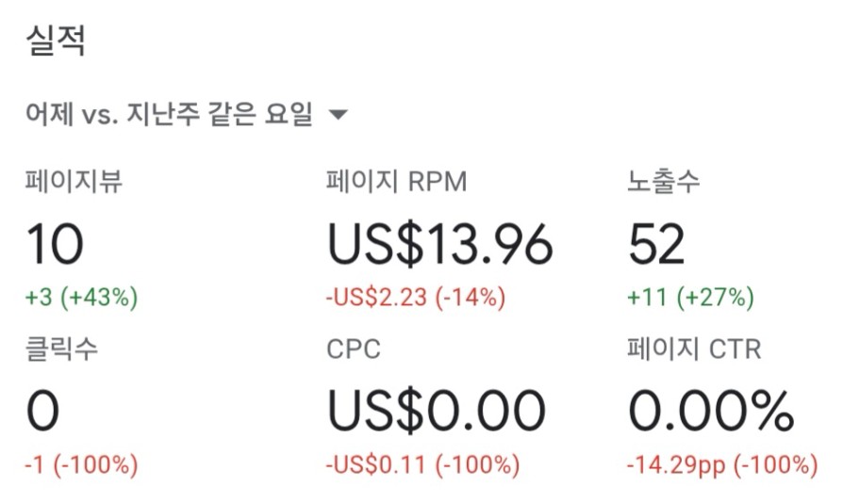Click the US$0.00 CPC value

tap(437, 412)
